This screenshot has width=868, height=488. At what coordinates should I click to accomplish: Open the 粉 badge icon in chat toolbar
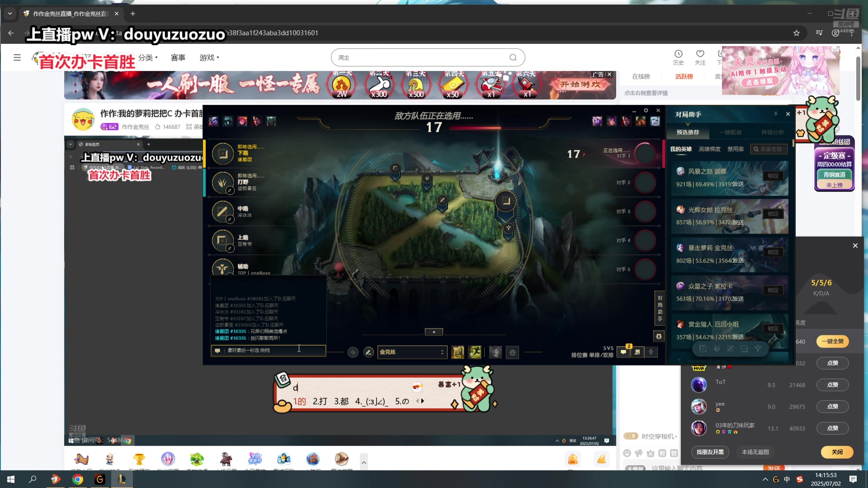tap(662, 453)
